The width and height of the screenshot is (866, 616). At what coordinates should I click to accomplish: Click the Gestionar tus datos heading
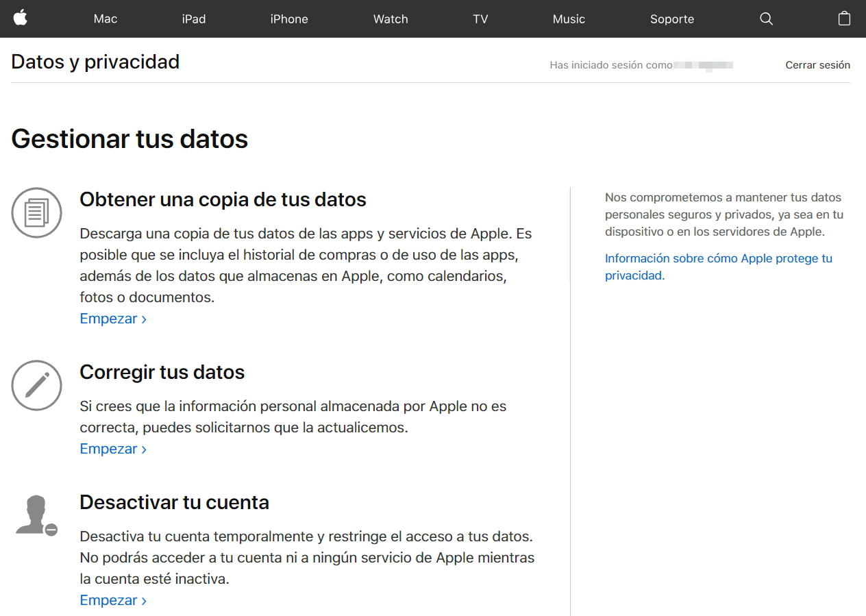pyautogui.click(x=129, y=139)
